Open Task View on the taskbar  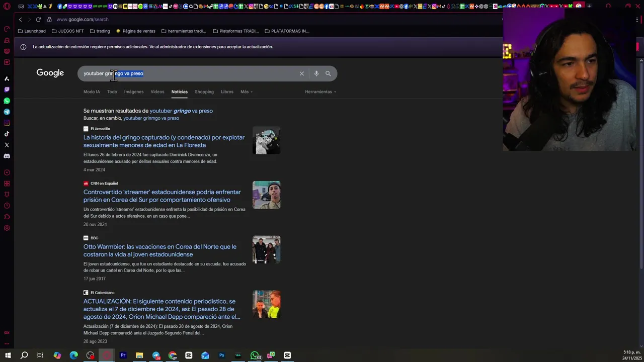(40, 355)
